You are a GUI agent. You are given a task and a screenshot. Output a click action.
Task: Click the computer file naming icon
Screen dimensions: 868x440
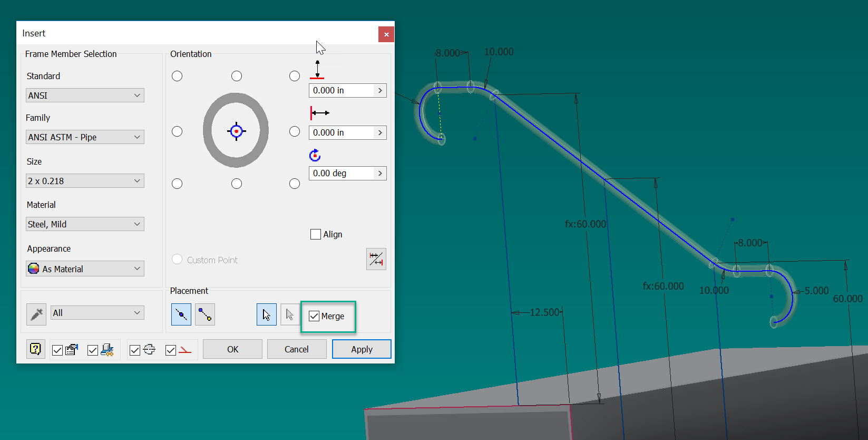[108, 350]
